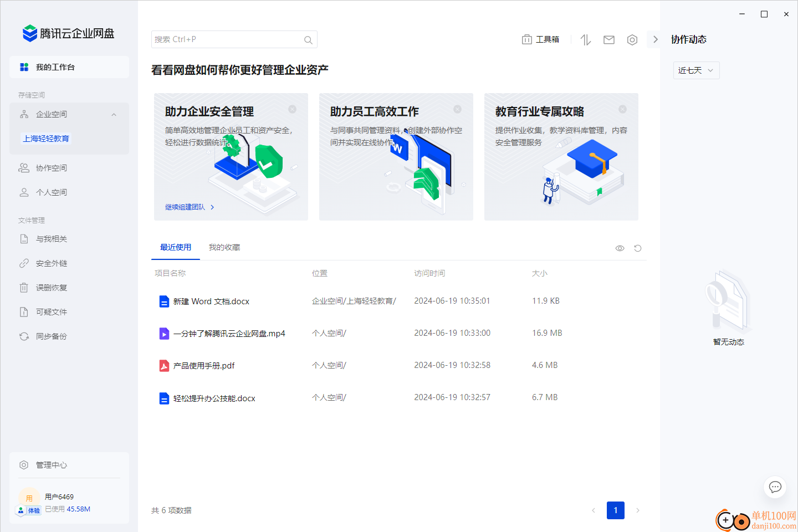
Task: Click the 体验 plan badge
Action: tap(29, 510)
